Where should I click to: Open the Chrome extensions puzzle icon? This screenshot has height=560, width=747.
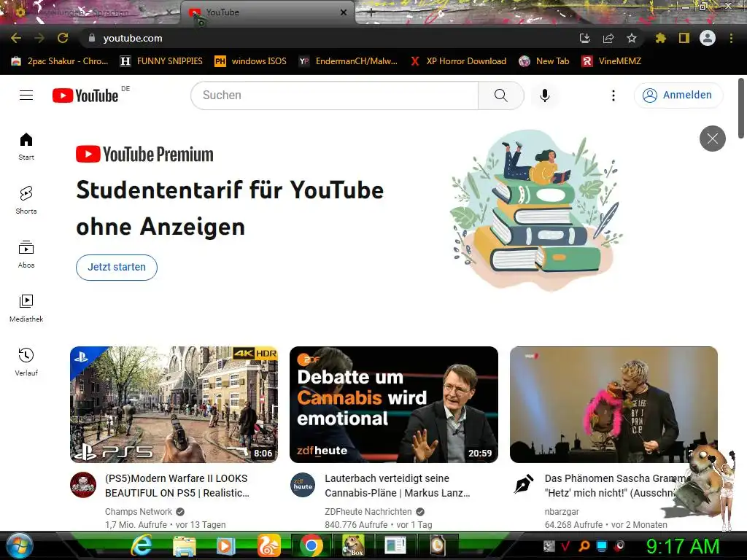tap(661, 38)
